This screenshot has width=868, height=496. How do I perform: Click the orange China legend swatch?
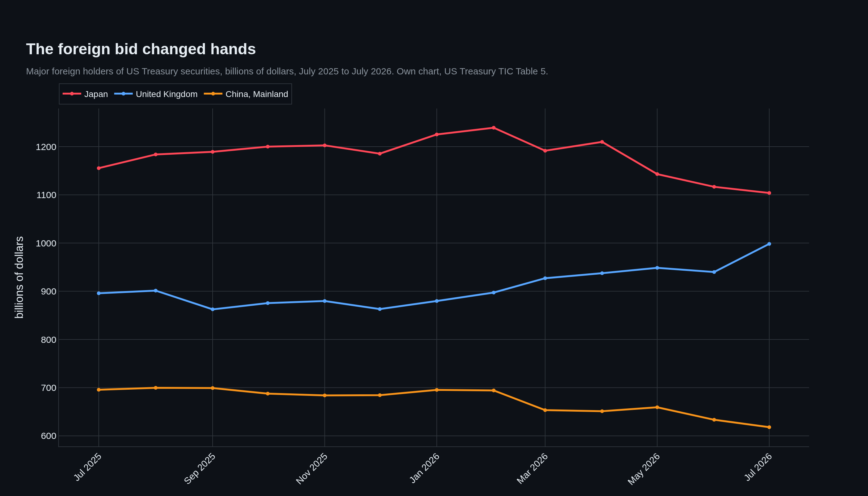213,94
